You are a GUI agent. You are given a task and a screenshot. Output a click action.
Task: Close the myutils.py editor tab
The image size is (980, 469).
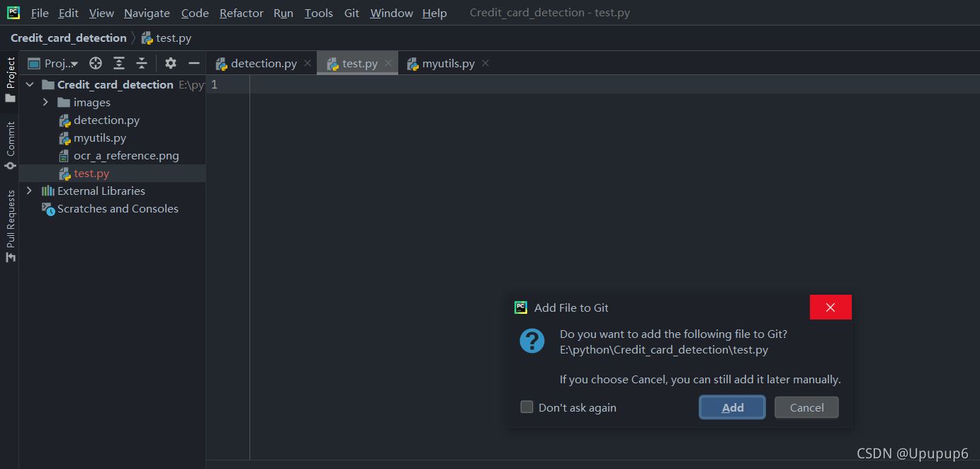485,63
